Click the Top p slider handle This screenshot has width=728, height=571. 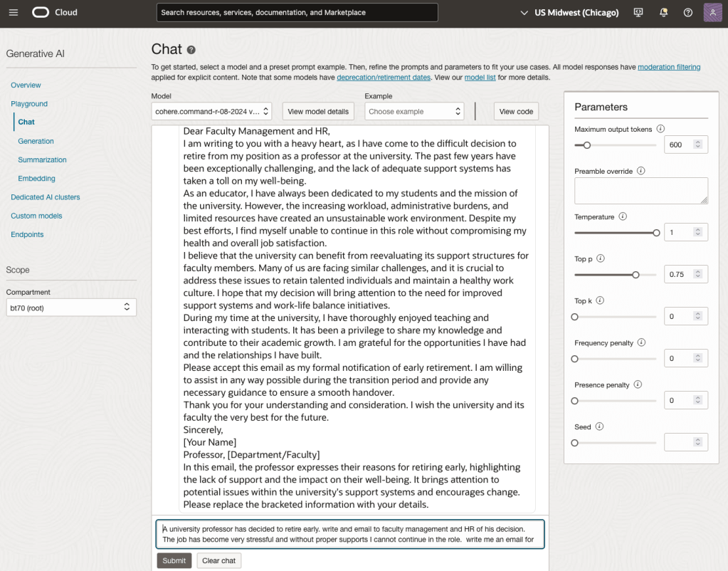pyautogui.click(x=635, y=274)
